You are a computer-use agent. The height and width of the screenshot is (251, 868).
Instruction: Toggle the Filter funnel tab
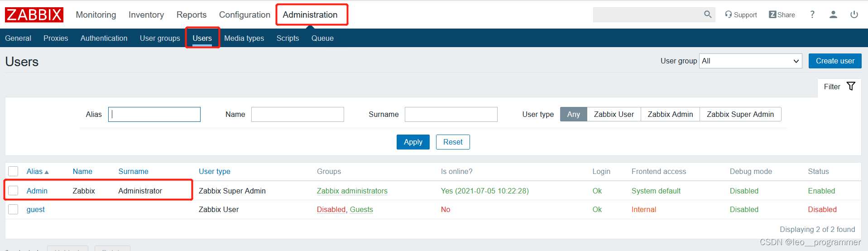pos(839,87)
